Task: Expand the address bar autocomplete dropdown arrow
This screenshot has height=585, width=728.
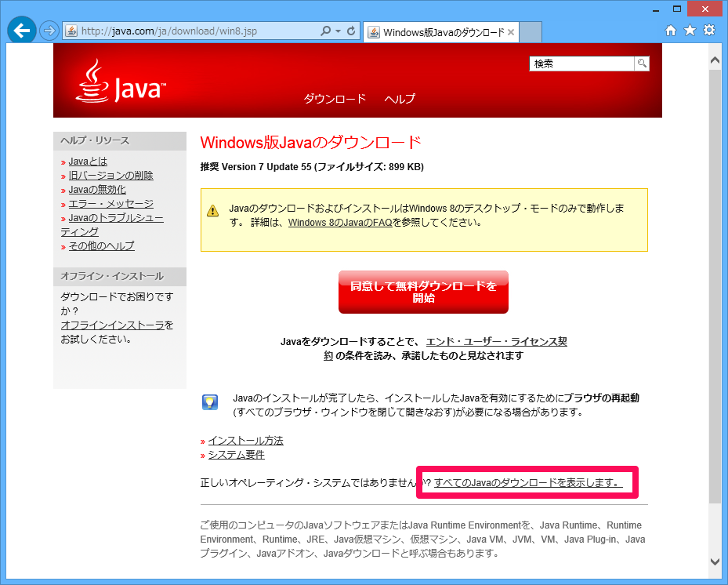Action: pos(338,31)
